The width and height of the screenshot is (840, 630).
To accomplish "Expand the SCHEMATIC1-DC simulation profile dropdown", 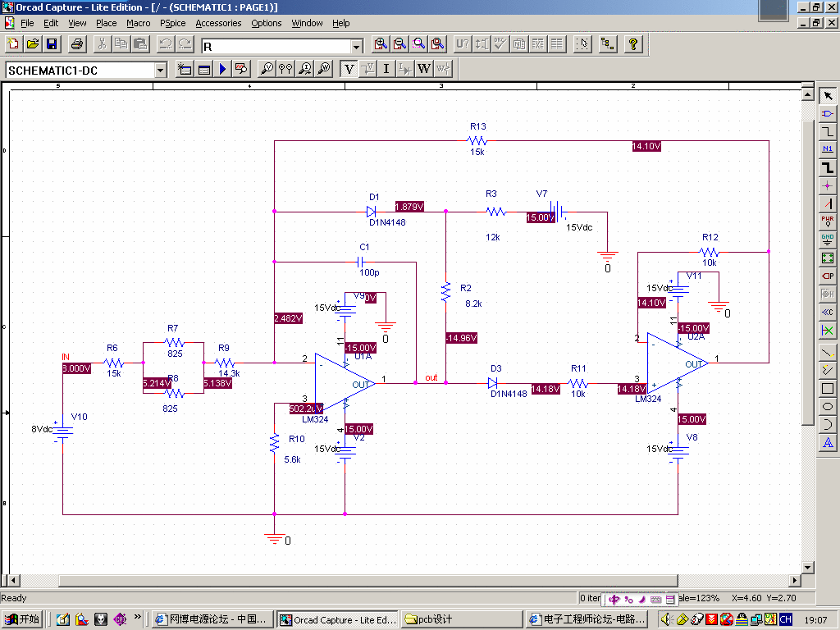I will (x=160, y=71).
